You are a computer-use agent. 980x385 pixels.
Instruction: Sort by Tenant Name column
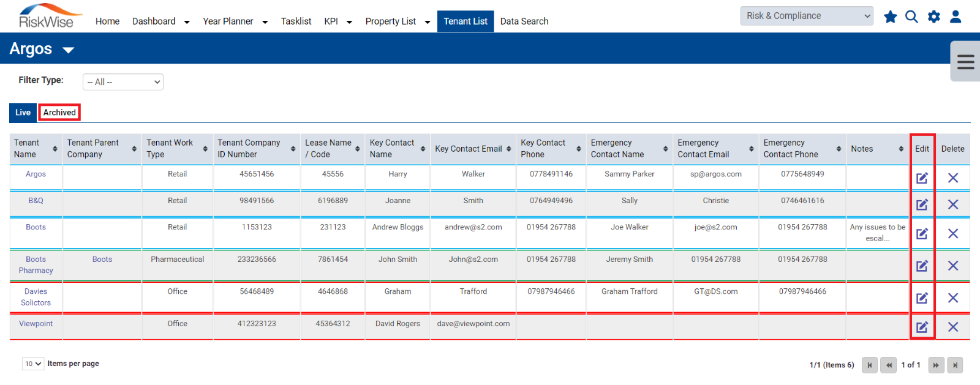tap(55, 149)
